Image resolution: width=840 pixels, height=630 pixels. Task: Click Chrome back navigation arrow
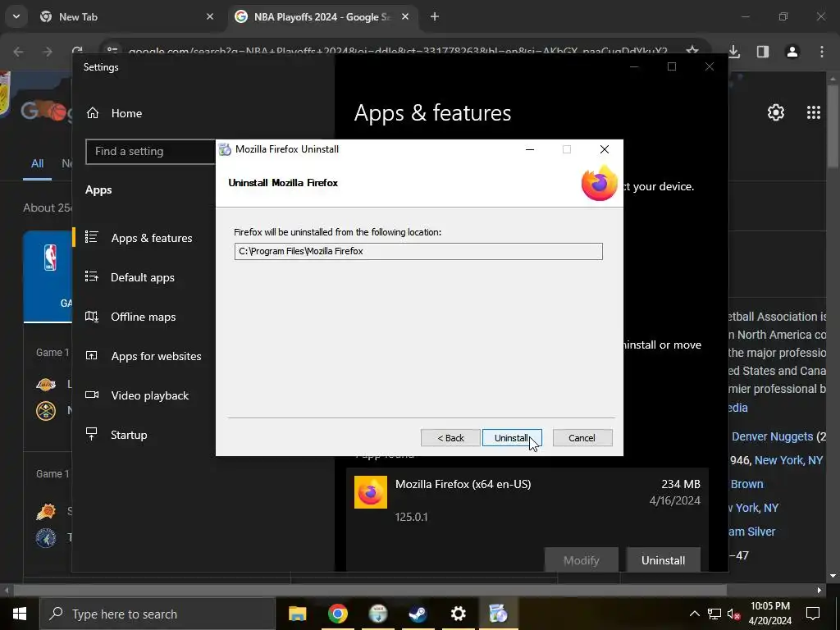19,52
